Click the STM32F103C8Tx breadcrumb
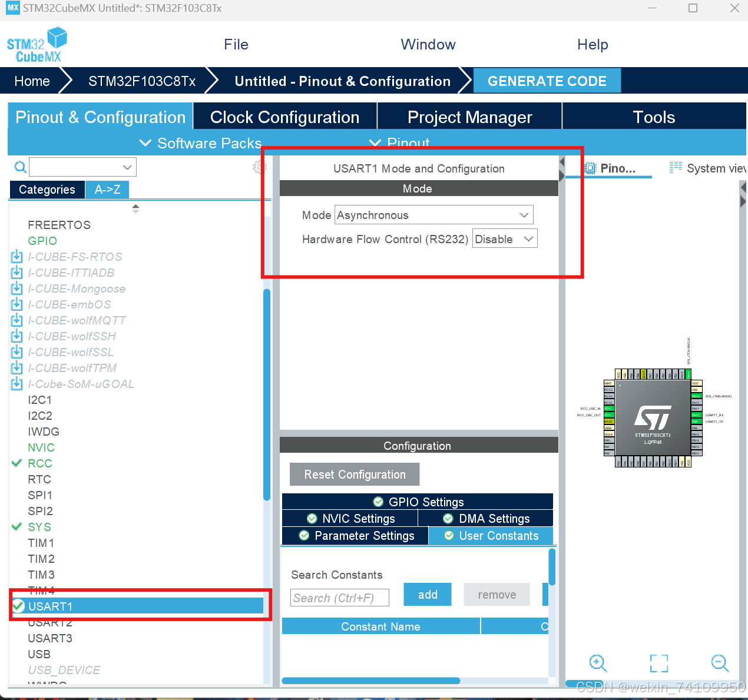 142,81
